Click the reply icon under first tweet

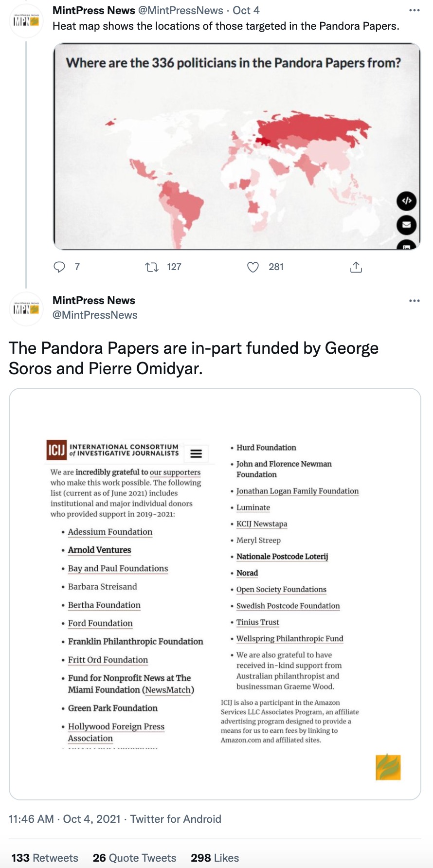coord(59,267)
